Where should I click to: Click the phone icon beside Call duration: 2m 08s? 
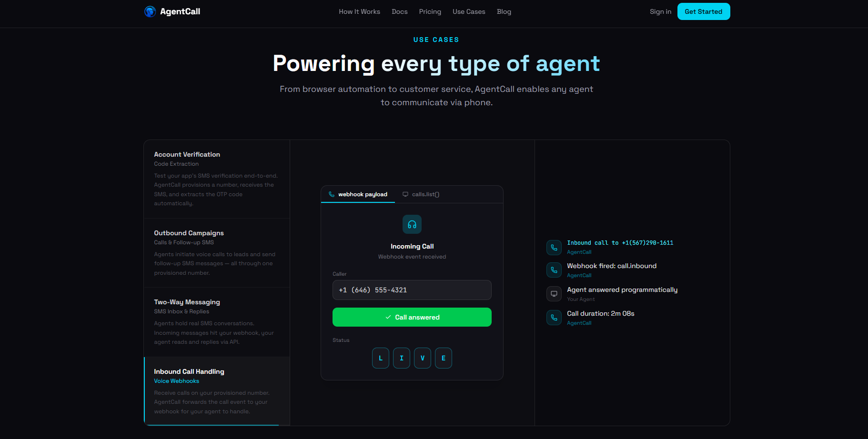(x=554, y=317)
